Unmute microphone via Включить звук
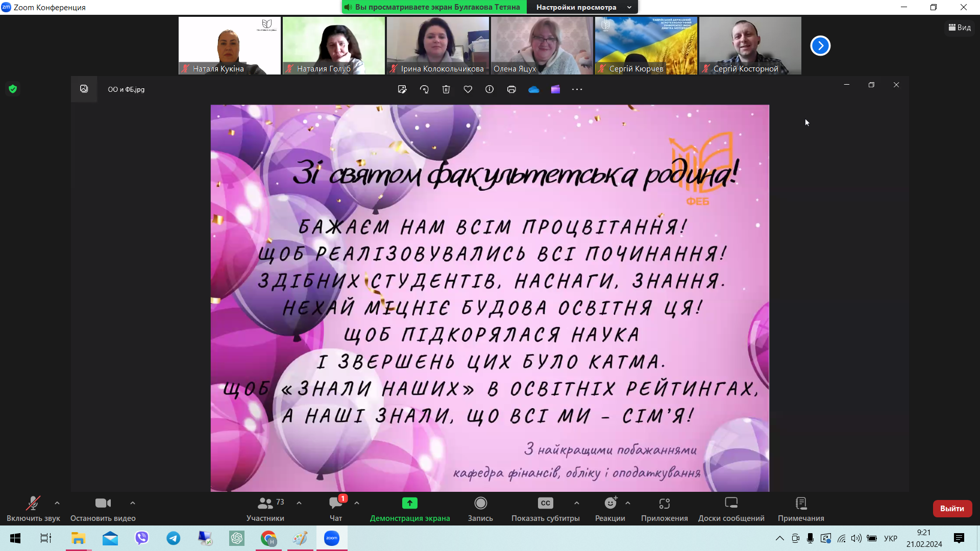Screen dimensions: 980x551 pos(33,504)
